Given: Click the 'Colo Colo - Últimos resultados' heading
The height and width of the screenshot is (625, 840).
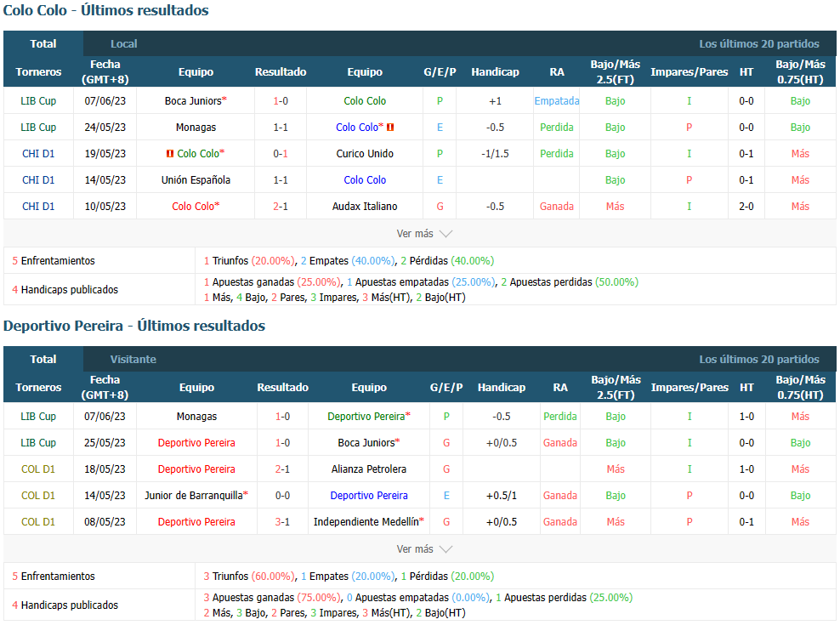Looking at the screenshot, I should 106,10.
